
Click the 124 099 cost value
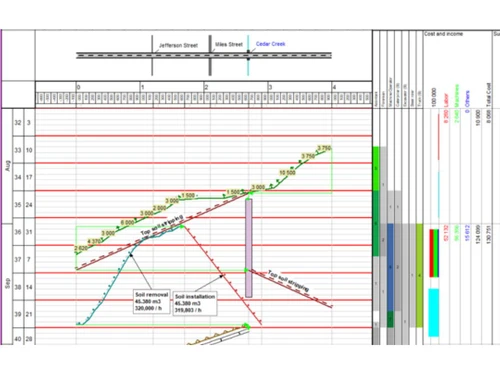pyautogui.click(x=478, y=234)
